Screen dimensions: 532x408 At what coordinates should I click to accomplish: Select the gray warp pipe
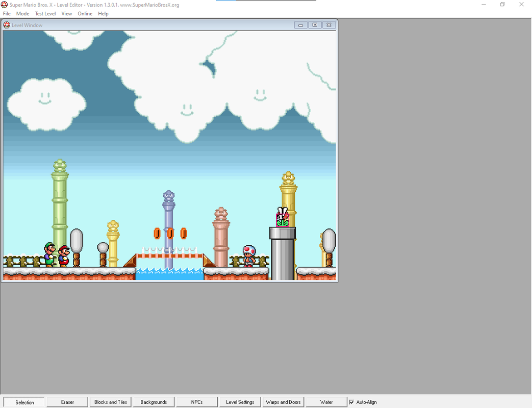282,253
